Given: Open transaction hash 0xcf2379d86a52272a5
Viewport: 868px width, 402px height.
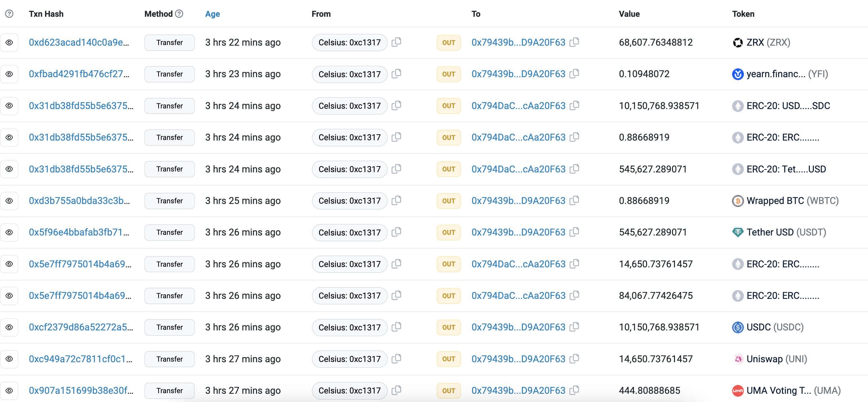Looking at the screenshot, I should pos(81,327).
